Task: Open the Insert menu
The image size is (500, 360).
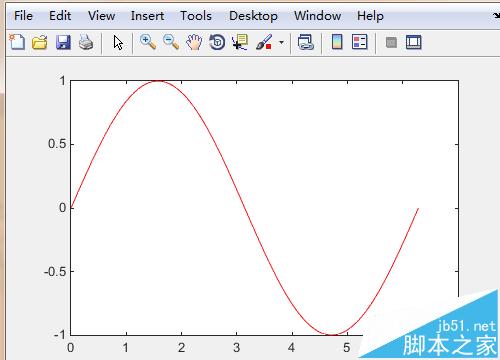Action: click(x=147, y=16)
